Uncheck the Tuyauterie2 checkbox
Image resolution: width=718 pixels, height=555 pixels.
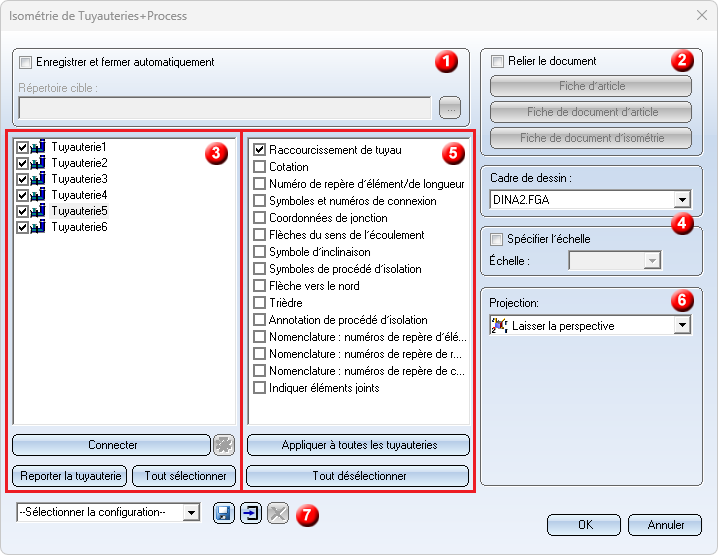click(22, 163)
